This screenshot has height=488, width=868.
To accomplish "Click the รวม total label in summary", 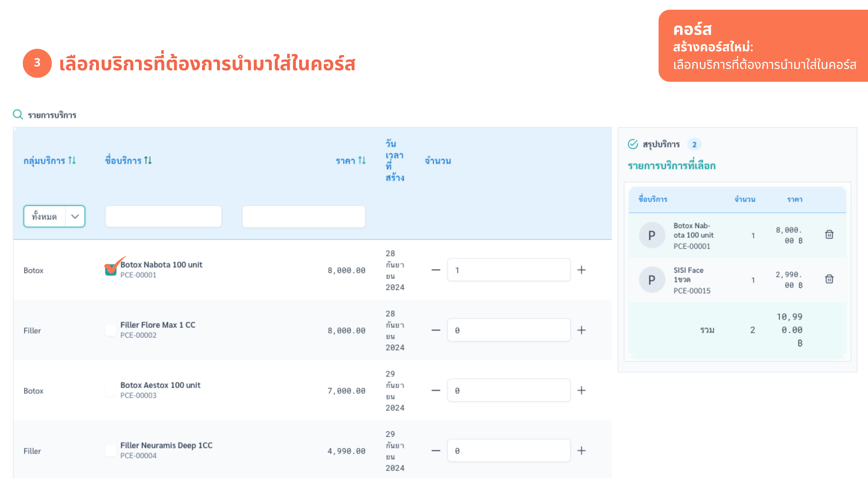I will click(707, 330).
